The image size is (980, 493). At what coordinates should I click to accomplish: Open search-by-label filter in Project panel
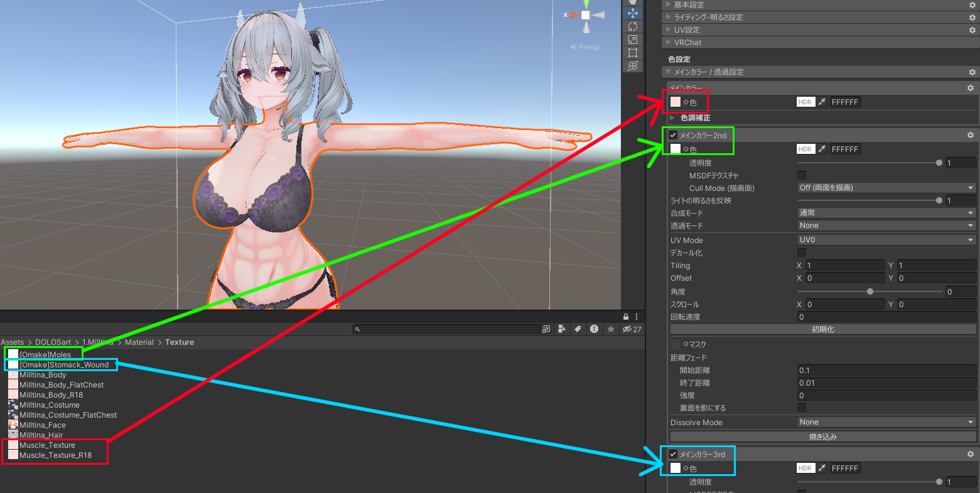coord(578,329)
